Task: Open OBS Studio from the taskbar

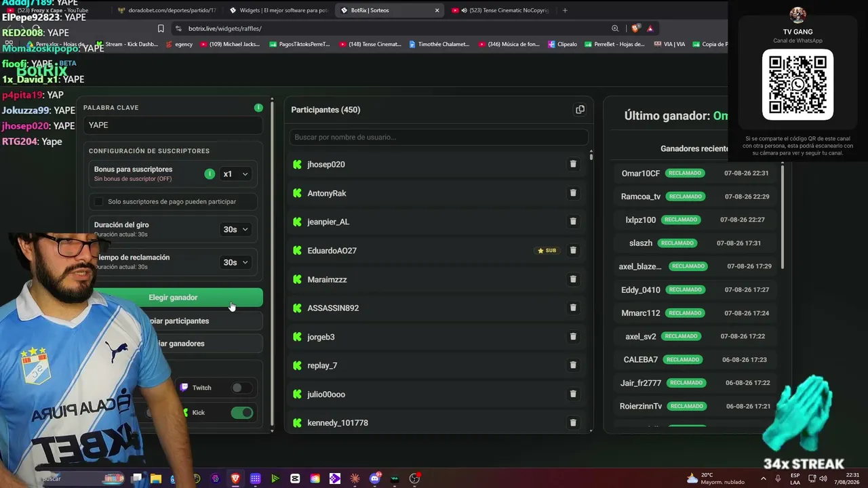Action: [x=414, y=479]
